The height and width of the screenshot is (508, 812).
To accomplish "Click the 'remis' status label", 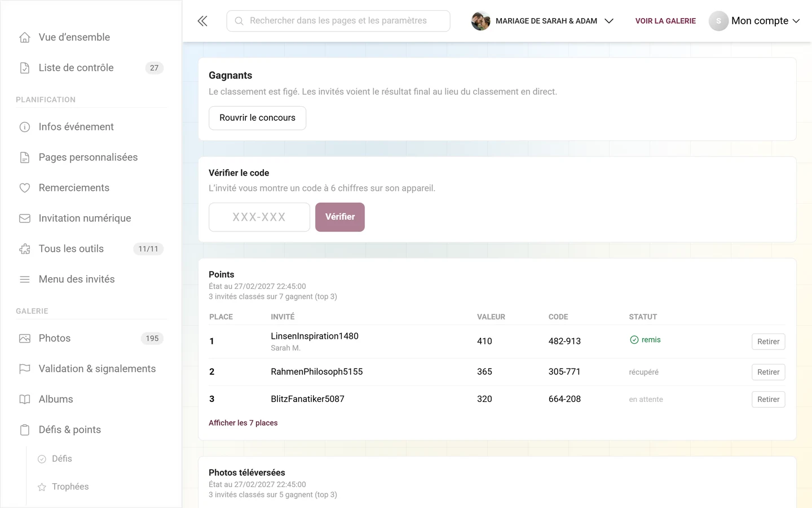I will point(651,340).
